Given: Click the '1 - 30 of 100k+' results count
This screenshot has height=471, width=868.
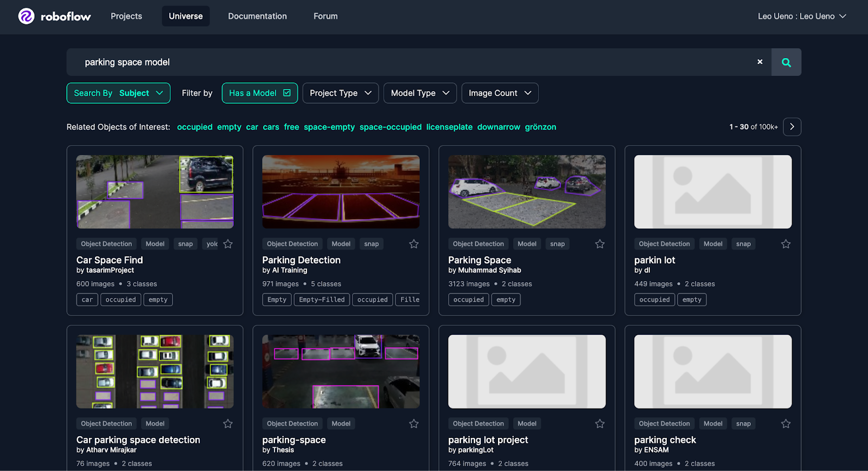Looking at the screenshot, I should pos(754,127).
